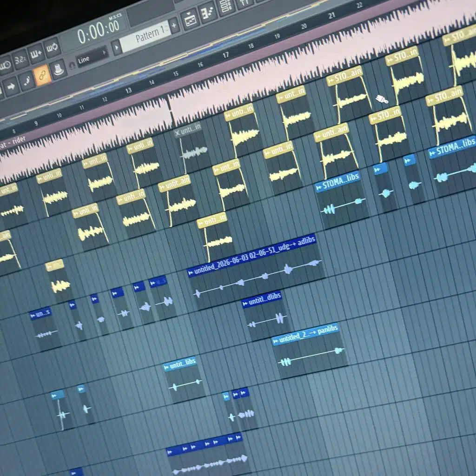Click bar 19 on the timeline ruler
The height and width of the screenshot is (476, 476).
coord(277,36)
